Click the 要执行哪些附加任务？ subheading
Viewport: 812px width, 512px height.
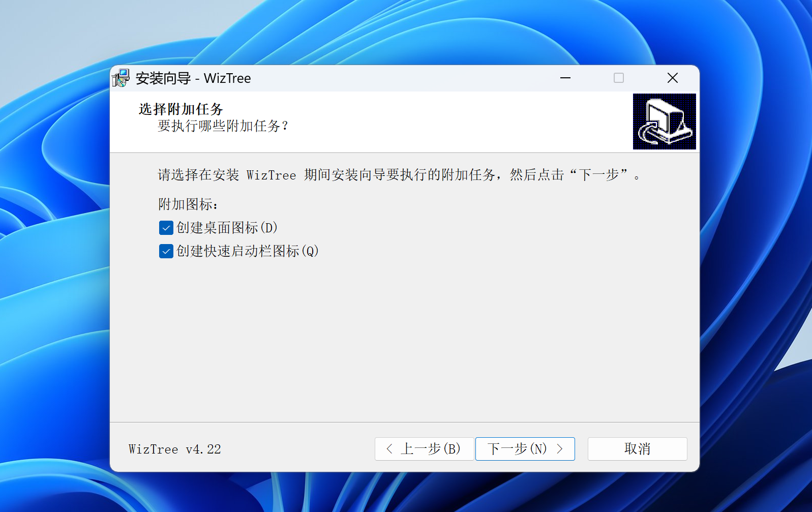(x=223, y=126)
